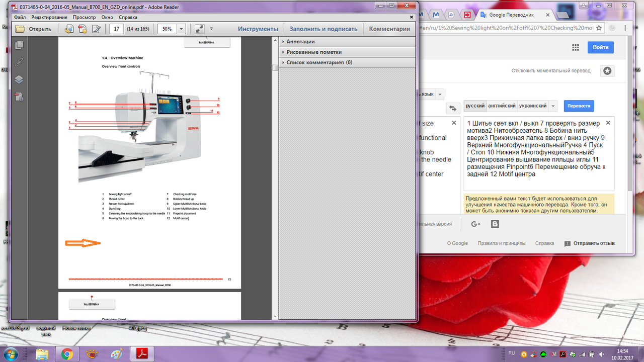The image size is (644, 362).
Task: Click the swap languages arrows button
Action: click(x=452, y=108)
